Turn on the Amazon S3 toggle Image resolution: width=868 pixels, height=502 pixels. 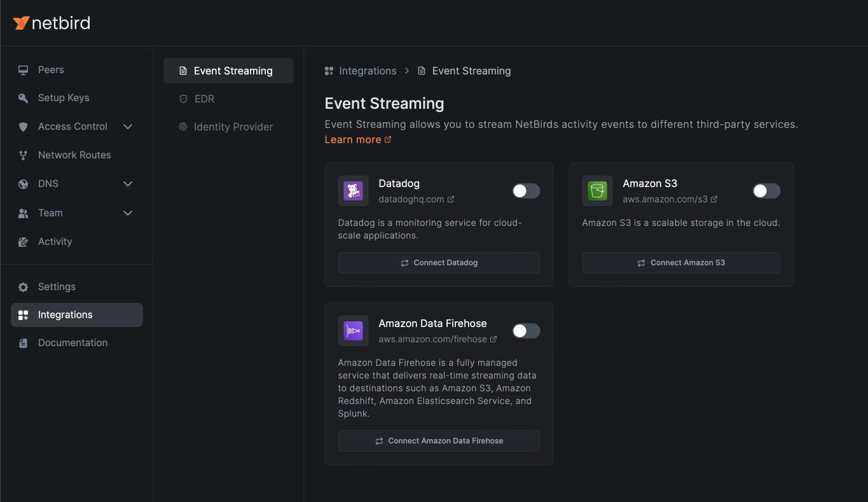click(x=766, y=191)
